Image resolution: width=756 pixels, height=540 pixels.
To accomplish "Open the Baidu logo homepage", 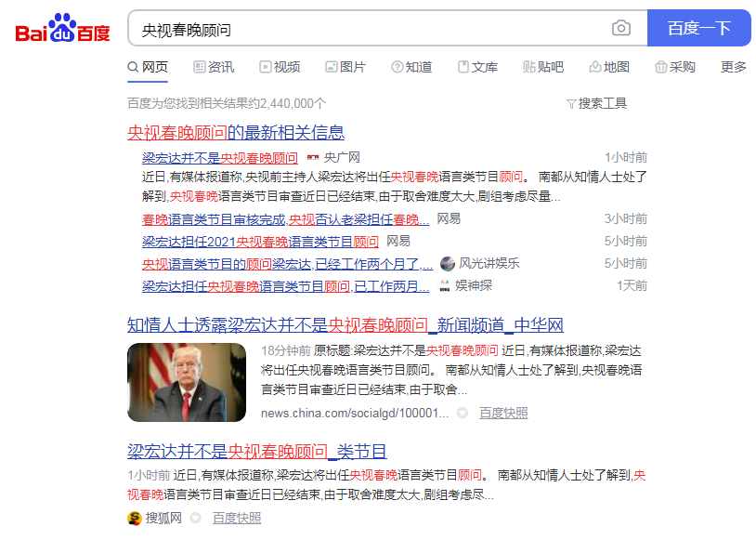I will (x=62, y=28).
